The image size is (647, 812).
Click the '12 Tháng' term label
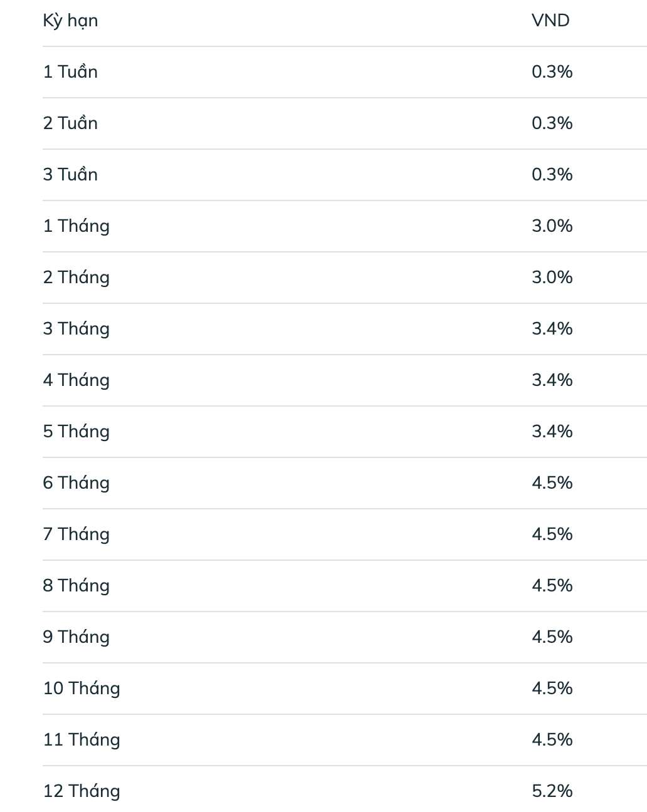82,791
